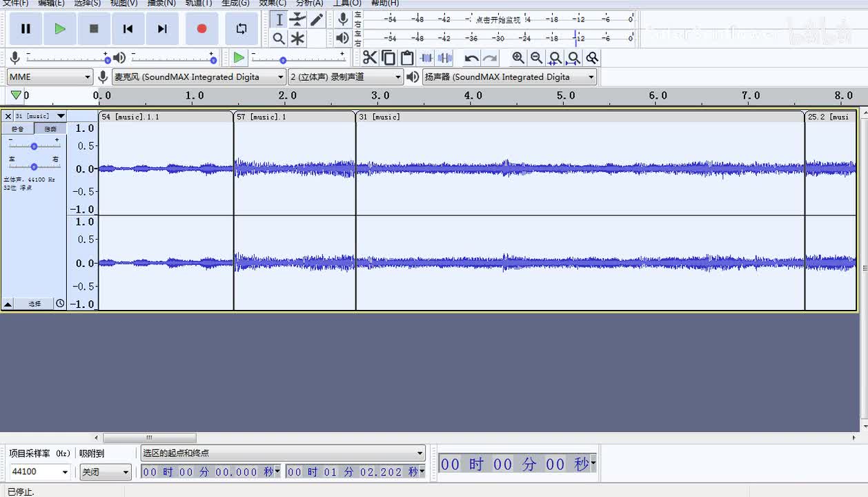
Task: Click the Play-at-speed green button
Action: tap(239, 58)
